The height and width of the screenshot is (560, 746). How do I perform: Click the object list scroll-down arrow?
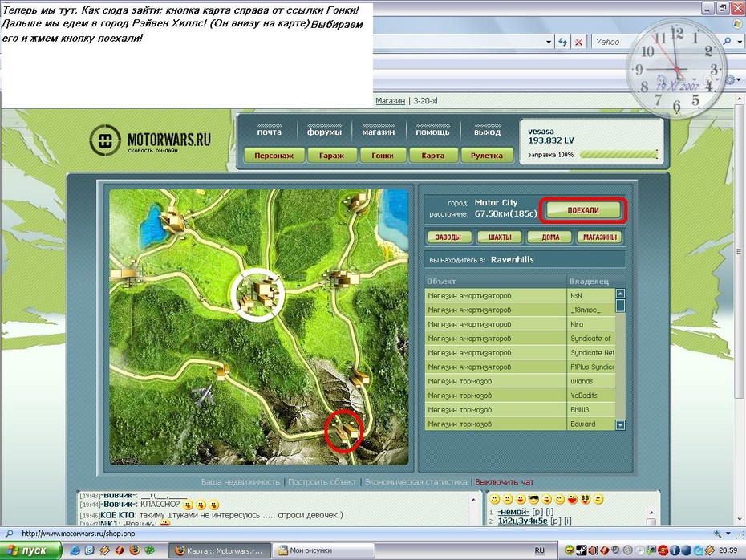620,425
